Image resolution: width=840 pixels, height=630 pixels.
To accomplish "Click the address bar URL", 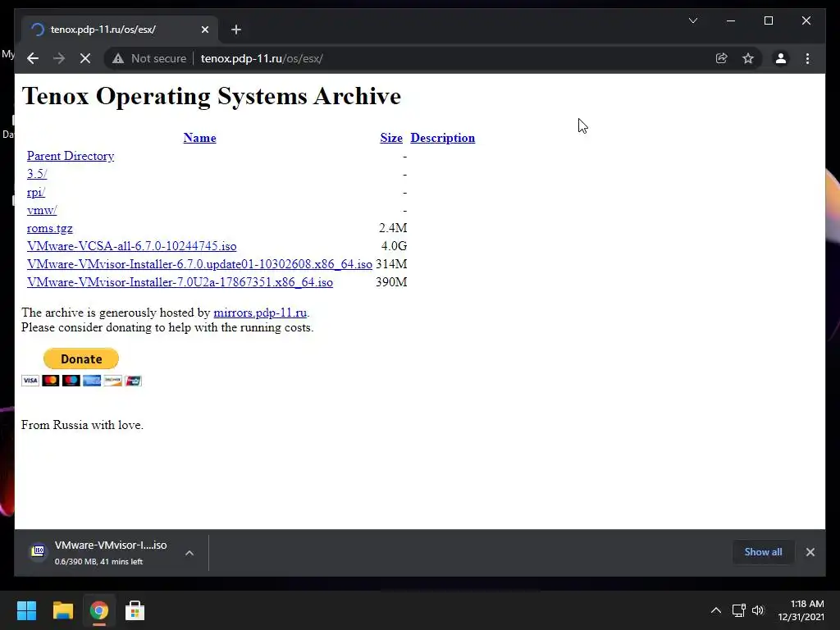I will point(262,58).
